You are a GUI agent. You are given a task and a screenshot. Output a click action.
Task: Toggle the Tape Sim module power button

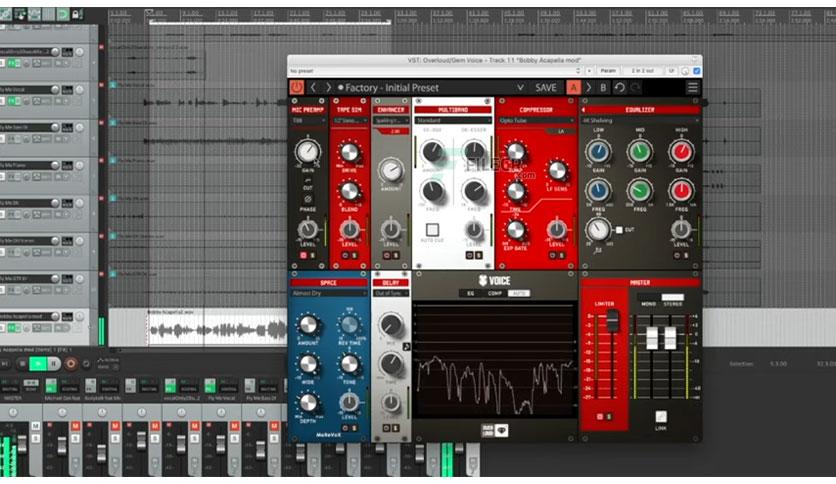point(345,255)
